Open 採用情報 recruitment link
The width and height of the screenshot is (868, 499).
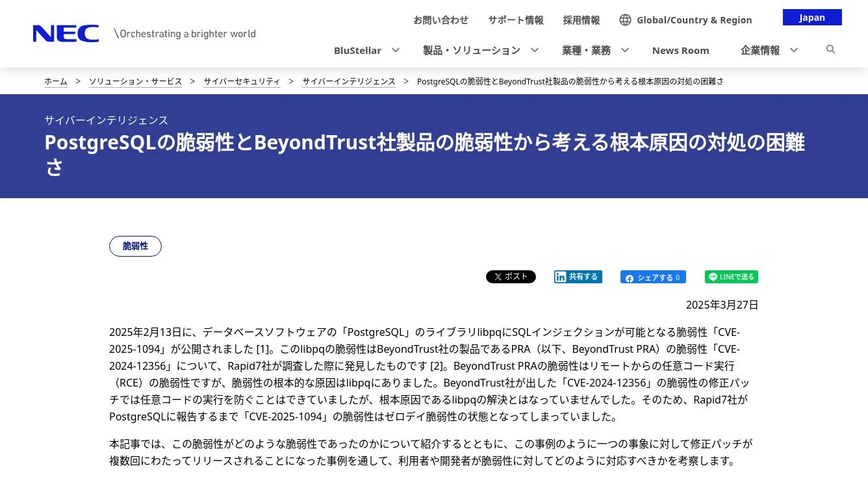[581, 20]
